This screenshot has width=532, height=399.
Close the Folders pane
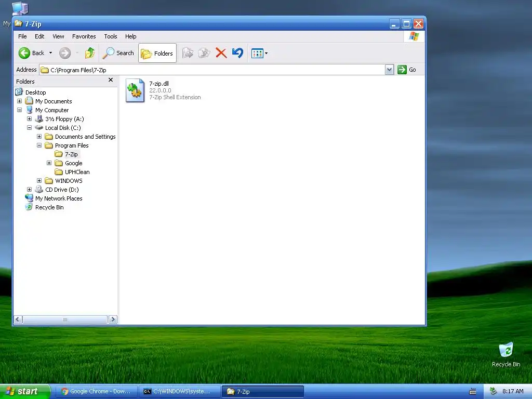(111, 79)
